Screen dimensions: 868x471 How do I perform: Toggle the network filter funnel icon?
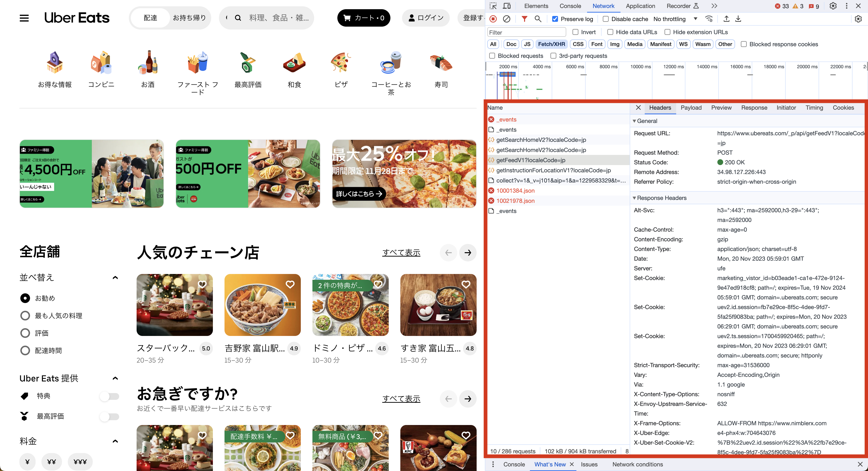pos(524,19)
